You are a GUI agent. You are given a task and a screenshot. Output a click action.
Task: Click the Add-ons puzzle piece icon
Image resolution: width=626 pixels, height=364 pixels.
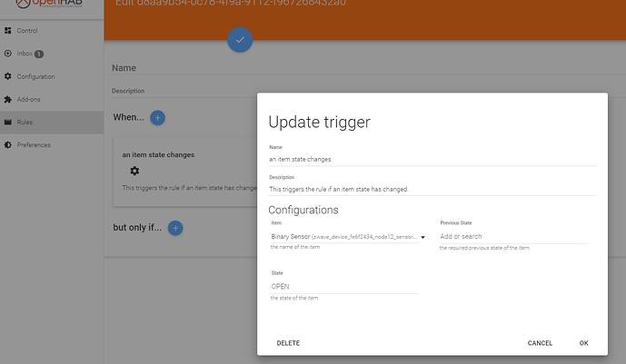pos(8,99)
